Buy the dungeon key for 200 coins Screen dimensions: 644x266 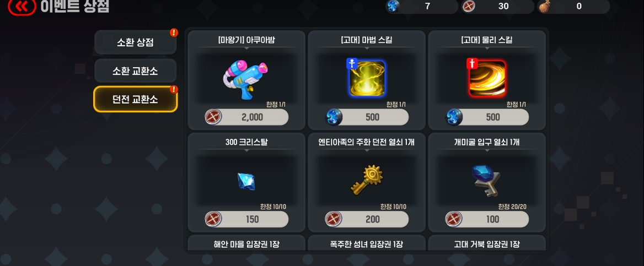pos(367,219)
